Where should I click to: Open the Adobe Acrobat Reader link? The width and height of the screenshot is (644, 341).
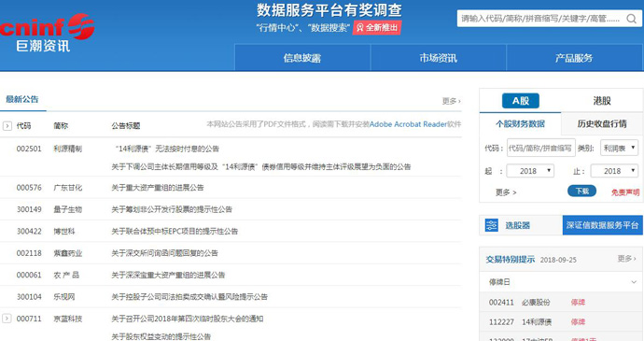pos(408,124)
